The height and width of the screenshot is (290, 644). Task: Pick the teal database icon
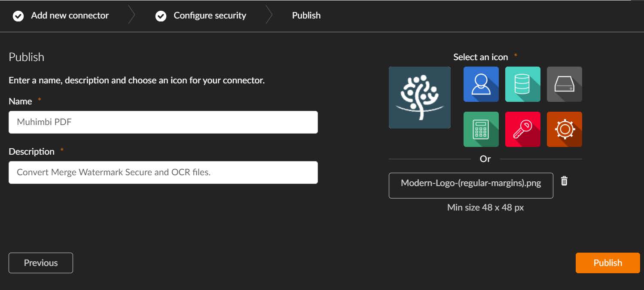pos(522,84)
